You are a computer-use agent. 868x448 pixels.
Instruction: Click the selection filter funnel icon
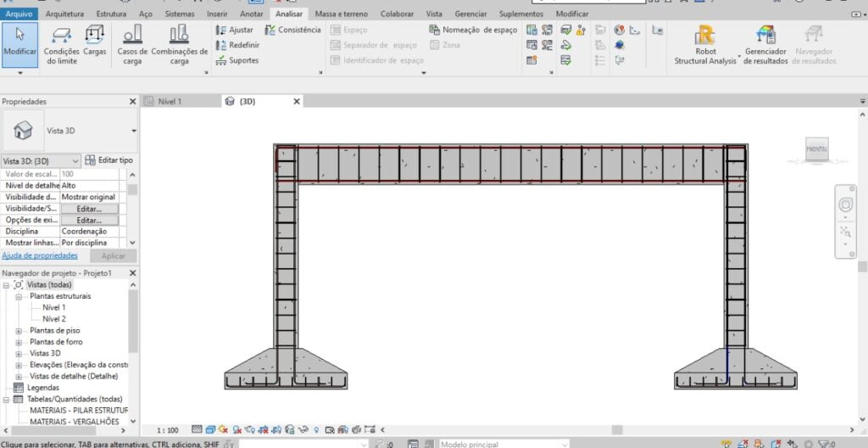point(823,444)
